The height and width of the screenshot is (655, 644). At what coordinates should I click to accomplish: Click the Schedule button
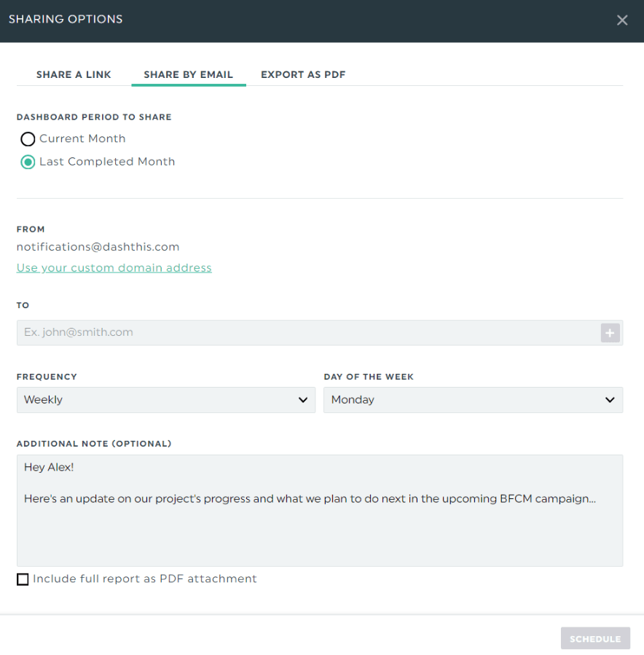tap(595, 638)
